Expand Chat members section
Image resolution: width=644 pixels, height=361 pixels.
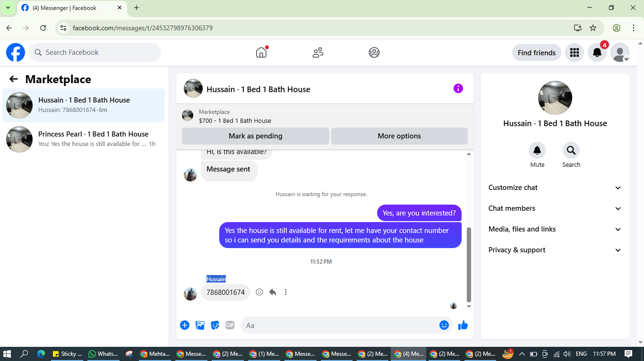(555, 208)
